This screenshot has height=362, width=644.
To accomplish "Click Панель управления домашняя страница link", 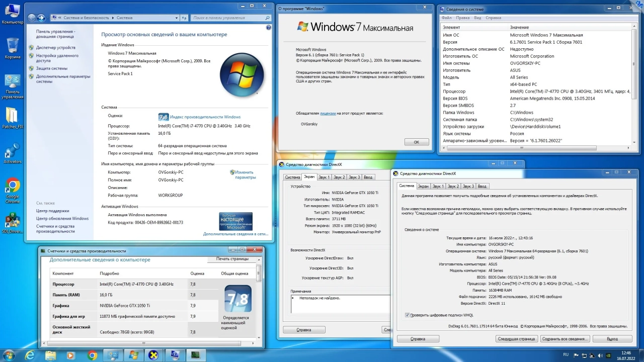I will tap(56, 34).
